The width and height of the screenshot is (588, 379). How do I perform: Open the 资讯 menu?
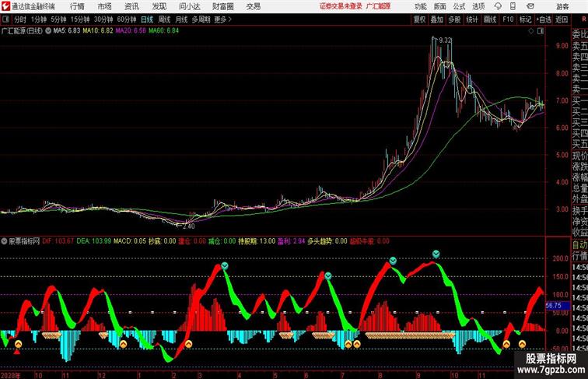[131, 6]
